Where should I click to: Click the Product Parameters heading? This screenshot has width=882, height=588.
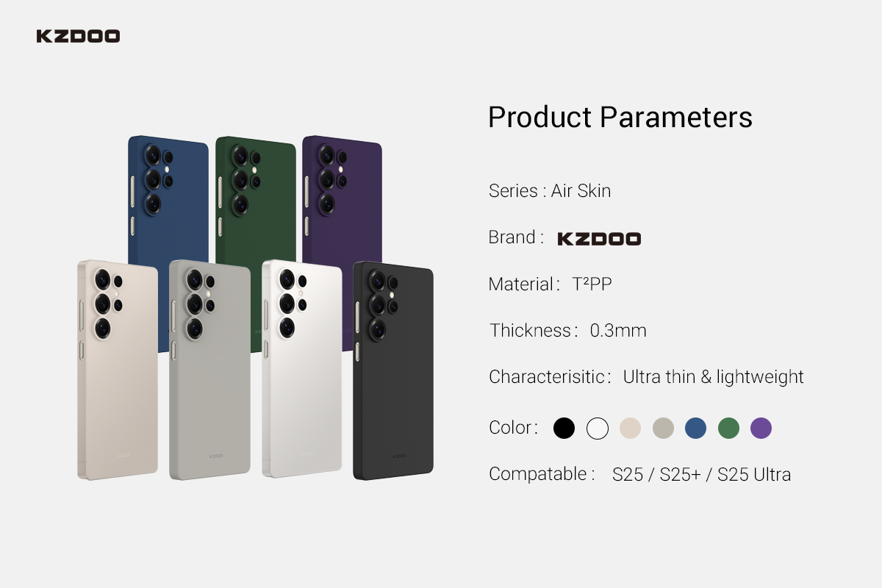(x=620, y=118)
